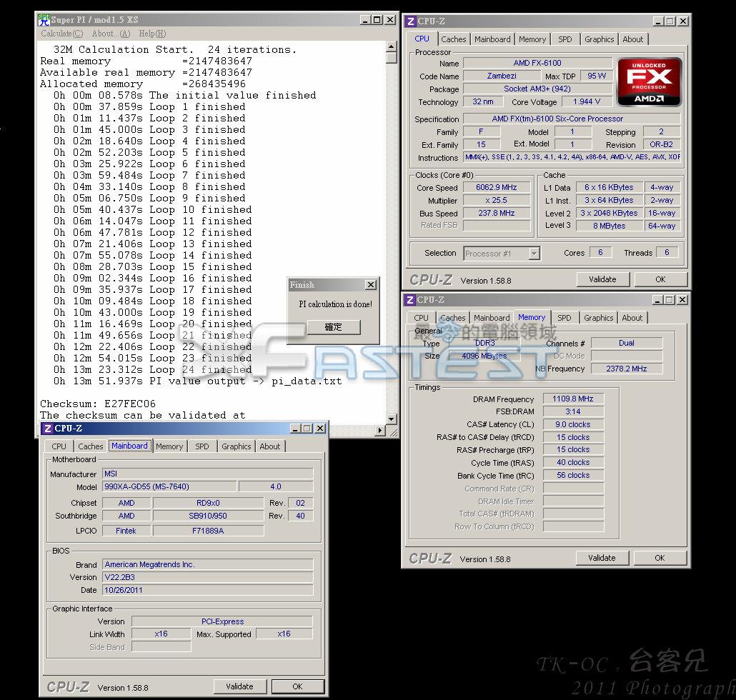Image resolution: width=736 pixels, height=700 pixels.
Task: Switch to CPU tab in Memory CPU-Z window
Action: click(x=421, y=318)
